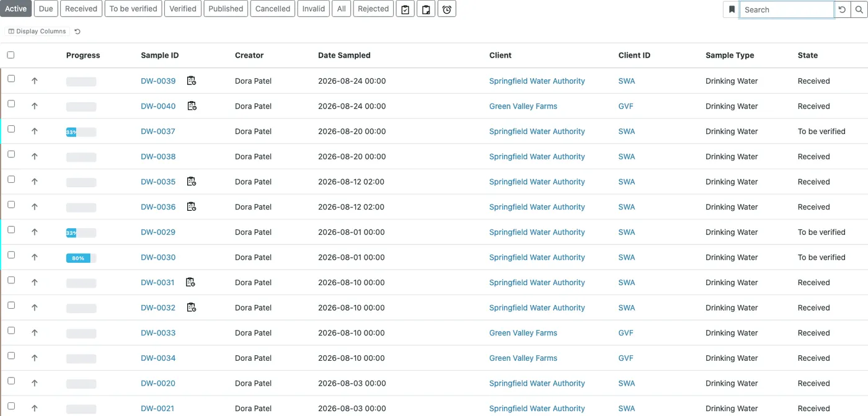The width and height of the screenshot is (868, 416).
Task: Open Springfield Water Authority in DW-0037 row
Action: pyautogui.click(x=537, y=131)
